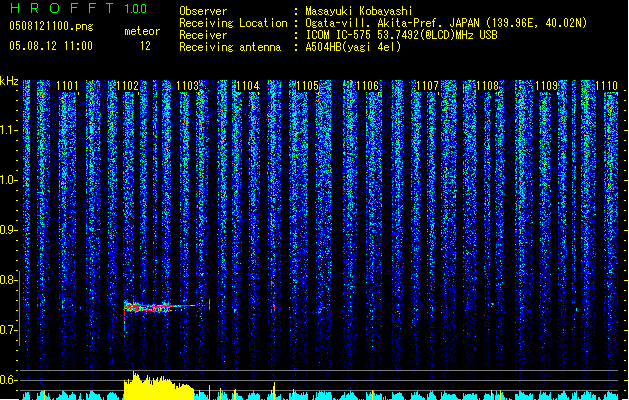
Task: Click the large yellow signal-strength burst
Action: point(159,386)
